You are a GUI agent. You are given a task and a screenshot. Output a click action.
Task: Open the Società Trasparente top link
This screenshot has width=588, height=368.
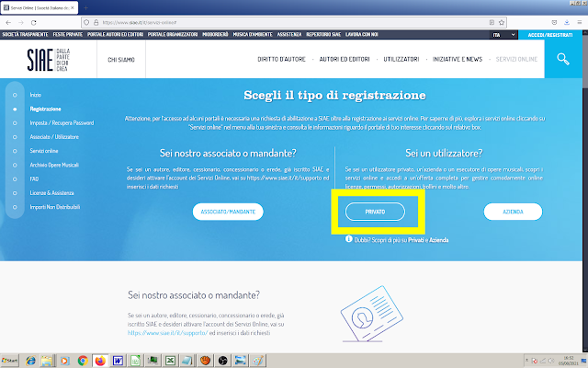coord(25,35)
